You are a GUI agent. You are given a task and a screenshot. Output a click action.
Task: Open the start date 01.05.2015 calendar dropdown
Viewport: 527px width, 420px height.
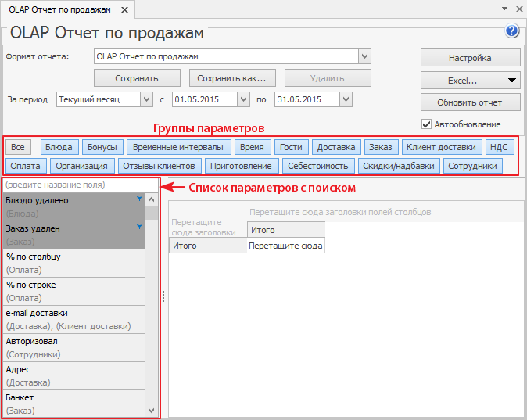point(243,99)
